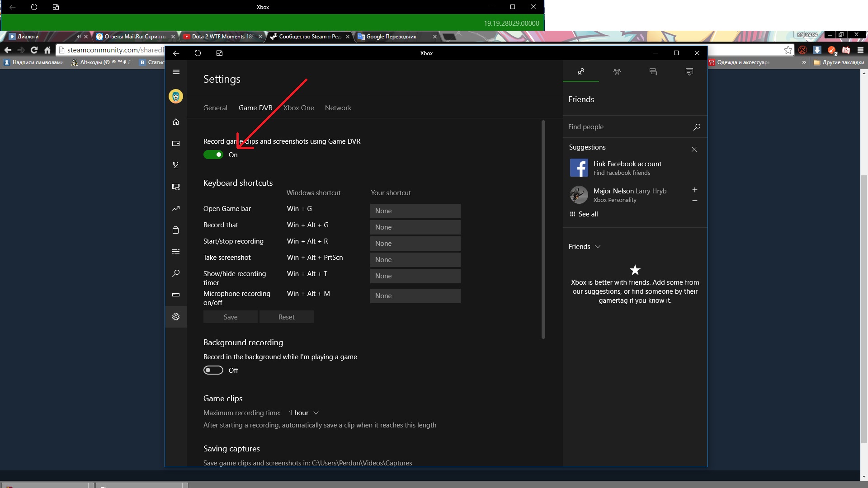The height and width of the screenshot is (488, 868).
Task: Select Messages panel icon tab
Action: pyautogui.click(x=653, y=71)
